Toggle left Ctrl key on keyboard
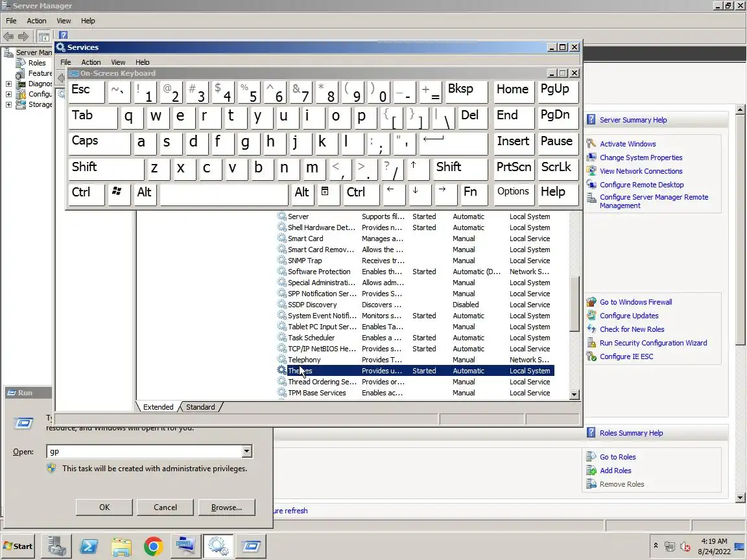 (87, 194)
